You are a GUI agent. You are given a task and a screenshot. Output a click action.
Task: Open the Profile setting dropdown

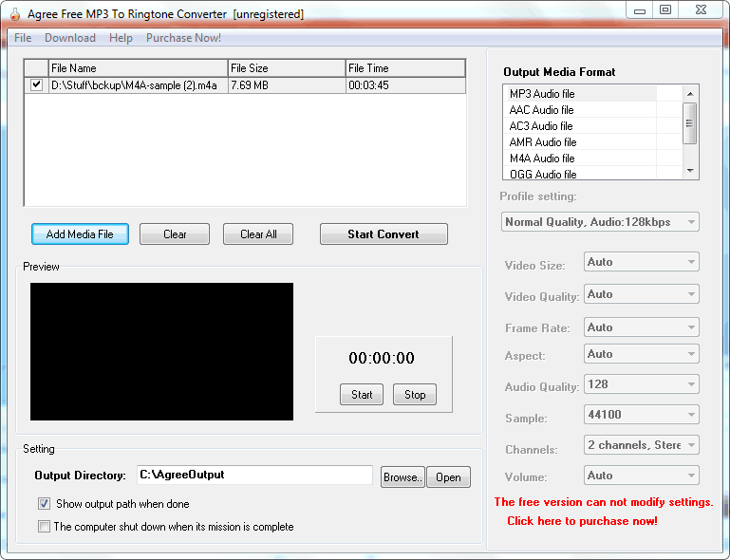(600, 222)
